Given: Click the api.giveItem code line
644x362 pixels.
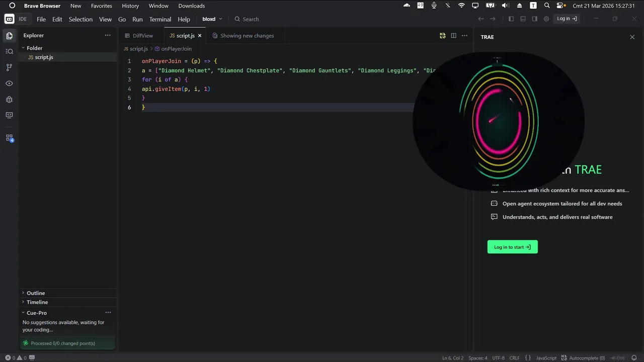Looking at the screenshot, I should point(176,89).
